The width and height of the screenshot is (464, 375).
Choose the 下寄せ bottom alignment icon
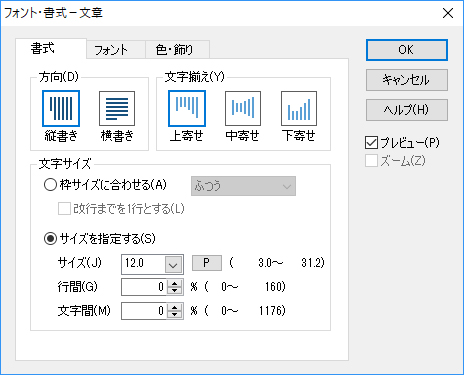299,109
